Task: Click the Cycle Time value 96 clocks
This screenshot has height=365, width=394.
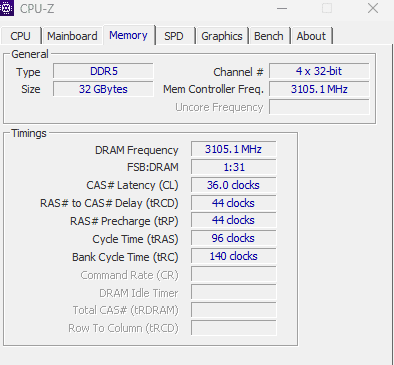Action: (234, 238)
